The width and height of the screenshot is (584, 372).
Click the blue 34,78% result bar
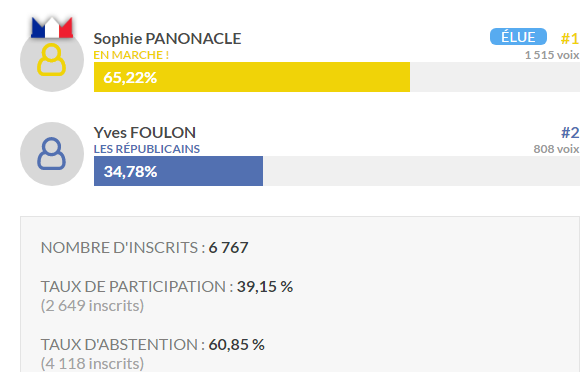(x=178, y=171)
